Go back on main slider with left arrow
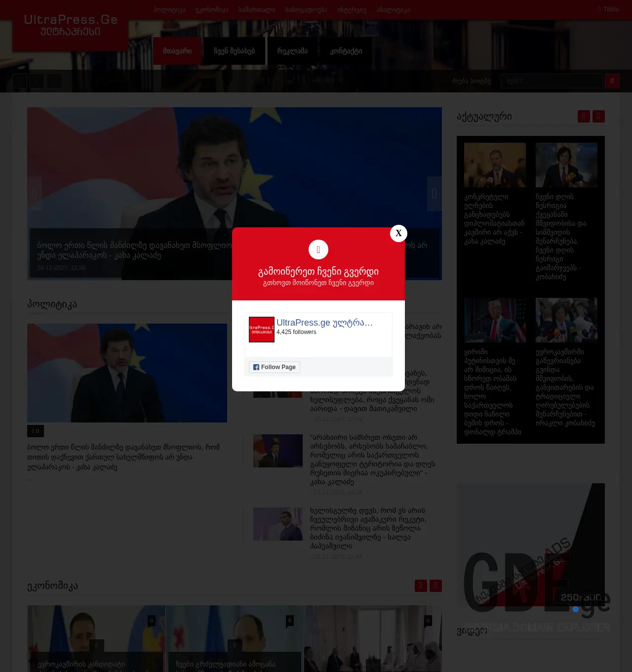Viewport: 632px width, 672px height. [x=35, y=194]
